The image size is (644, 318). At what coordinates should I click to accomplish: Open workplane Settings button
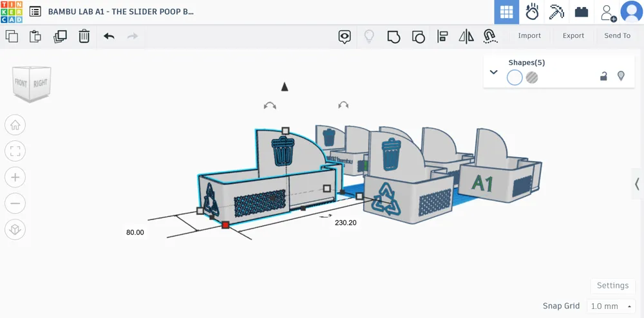[x=612, y=286]
